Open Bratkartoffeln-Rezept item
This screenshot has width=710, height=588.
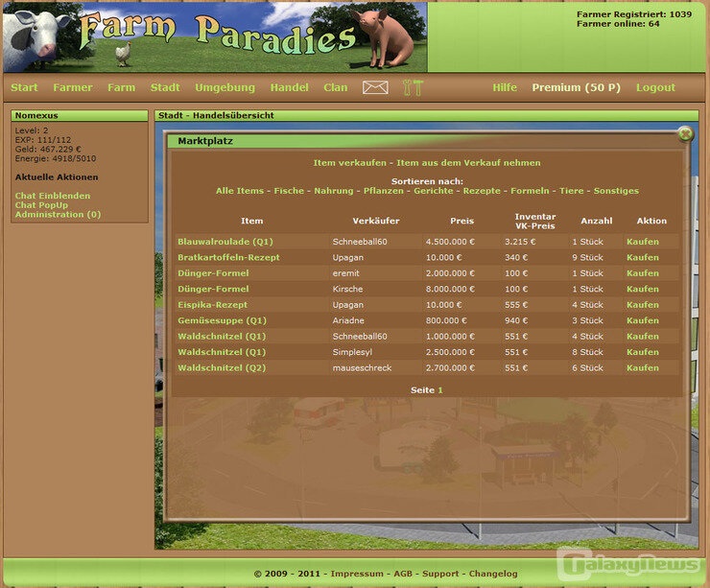point(228,258)
